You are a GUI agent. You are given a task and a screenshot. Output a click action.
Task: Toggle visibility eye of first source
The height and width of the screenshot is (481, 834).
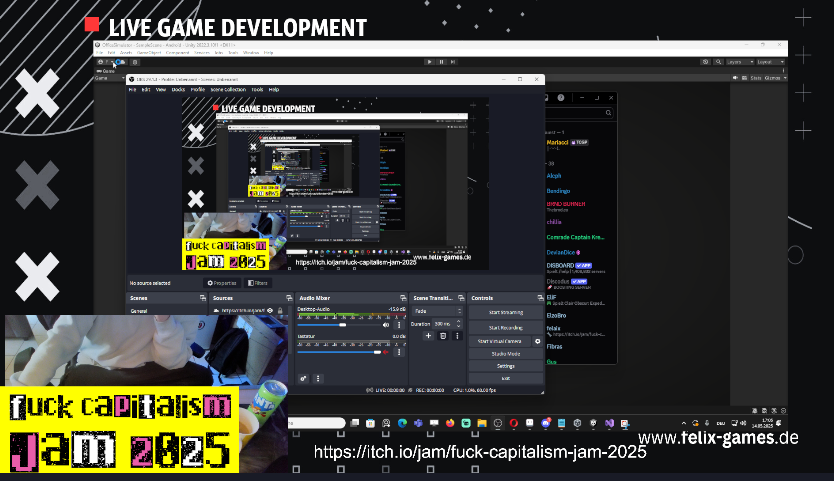pyautogui.click(x=270, y=311)
